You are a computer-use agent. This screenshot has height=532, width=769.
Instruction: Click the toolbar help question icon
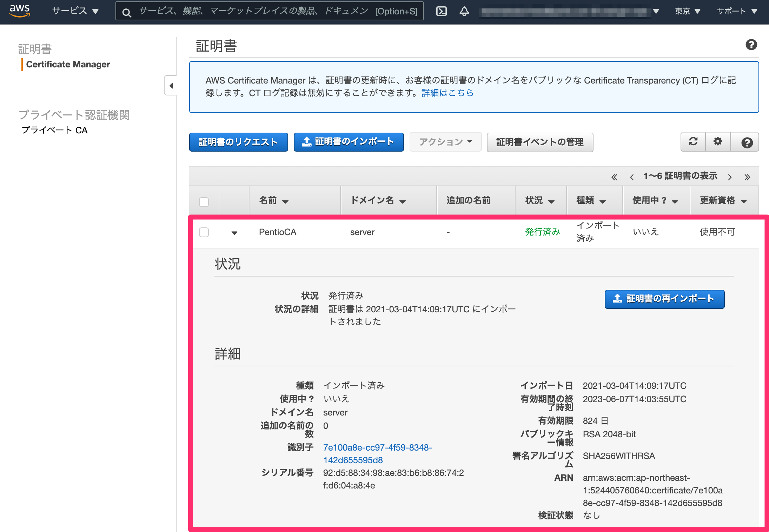[747, 142]
